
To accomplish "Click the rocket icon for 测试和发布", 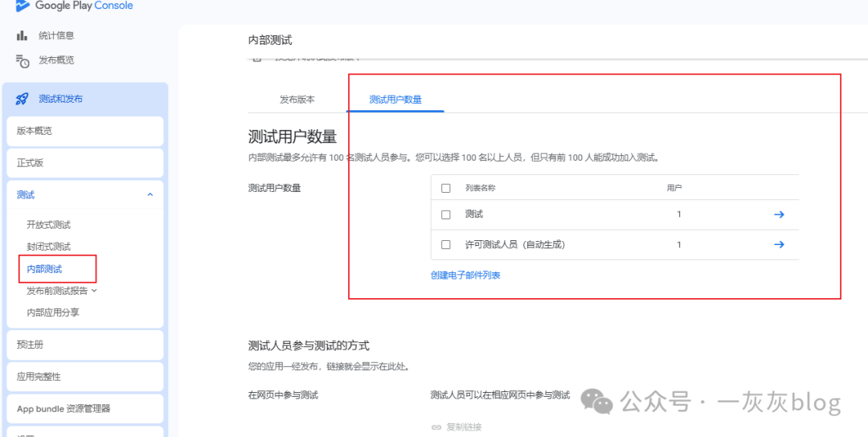I will [x=23, y=99].
